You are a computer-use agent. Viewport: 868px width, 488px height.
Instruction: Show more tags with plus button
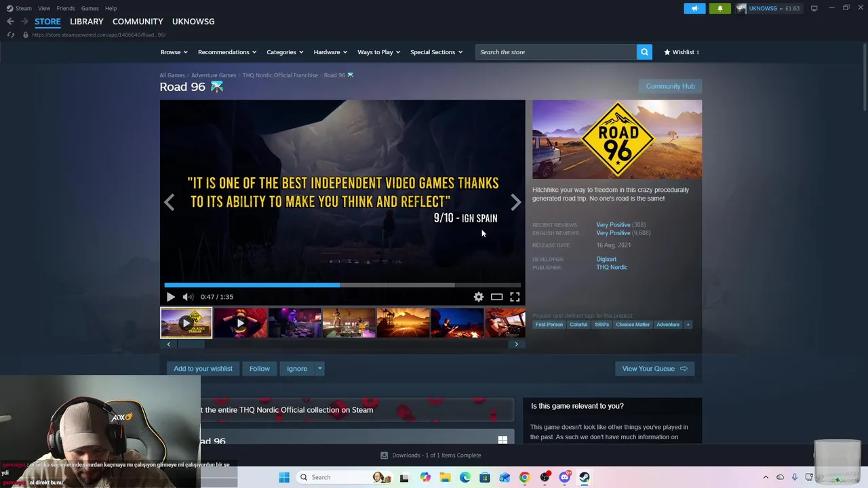[688, 325]
